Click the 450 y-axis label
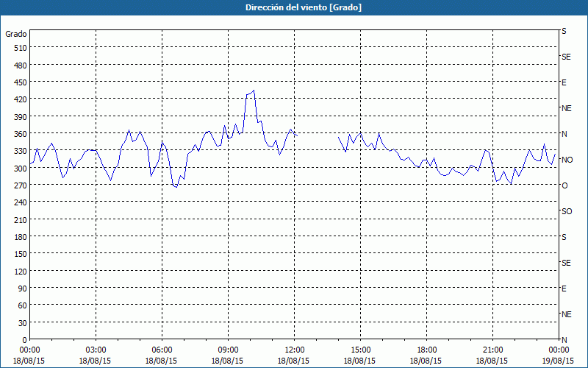The width and height of the screenshot is (588, 368). tap(21, 82)
